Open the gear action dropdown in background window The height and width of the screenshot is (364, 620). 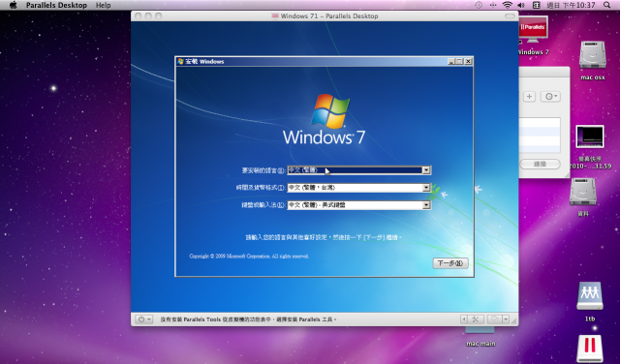coord(550,97)
